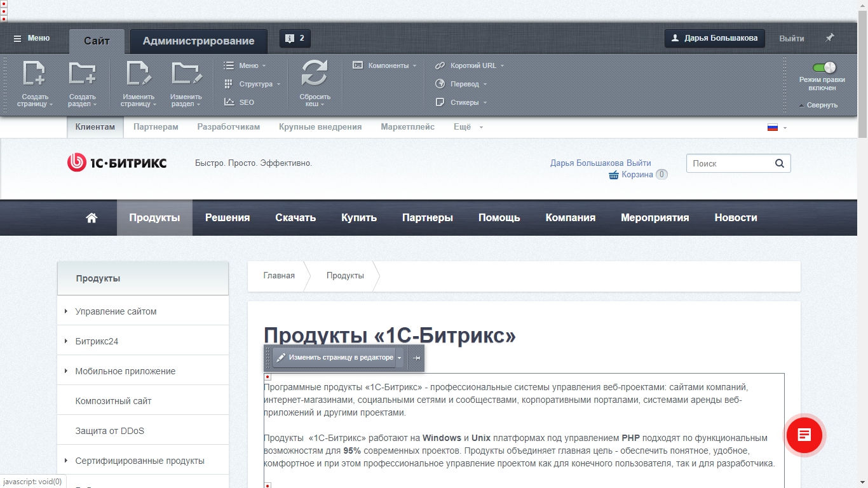Open the red chat widget button
Viewport: 868px width, 488px height.
click(x=804, y=435)
